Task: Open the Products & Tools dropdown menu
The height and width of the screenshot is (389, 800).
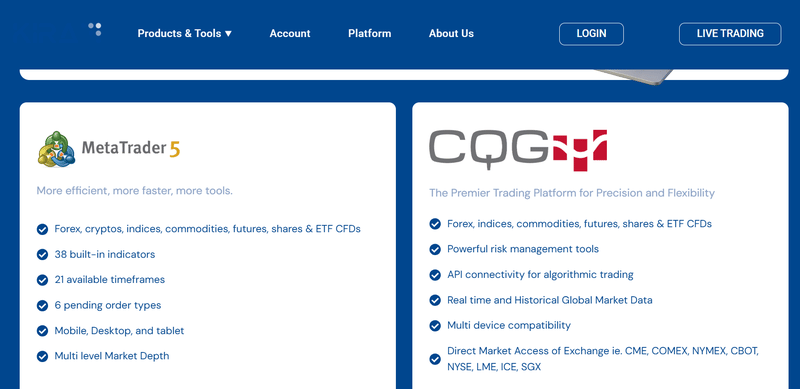Action: (x=185, y=34)
